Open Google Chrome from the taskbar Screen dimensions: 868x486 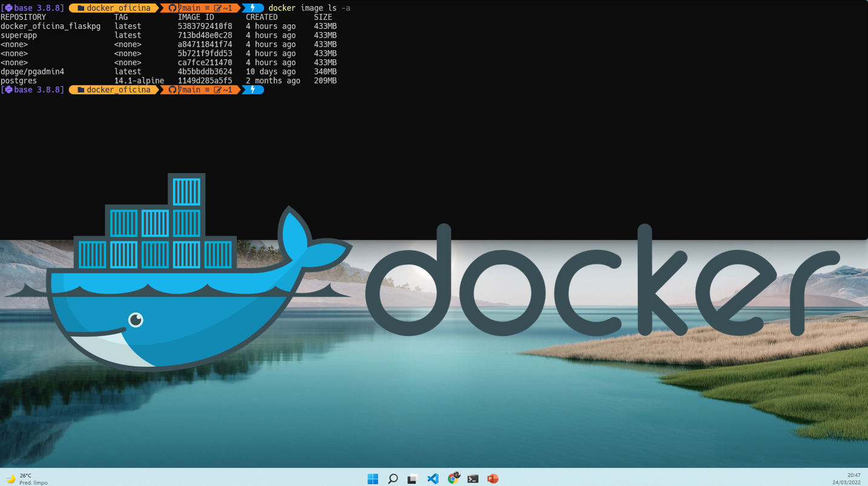point(452,478)
